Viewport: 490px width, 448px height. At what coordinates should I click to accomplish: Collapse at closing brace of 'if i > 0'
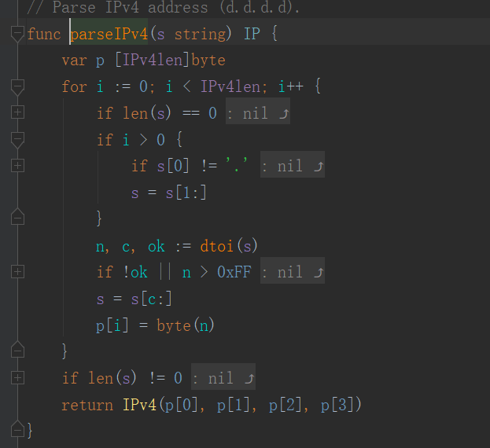click(x=17, y=217)
